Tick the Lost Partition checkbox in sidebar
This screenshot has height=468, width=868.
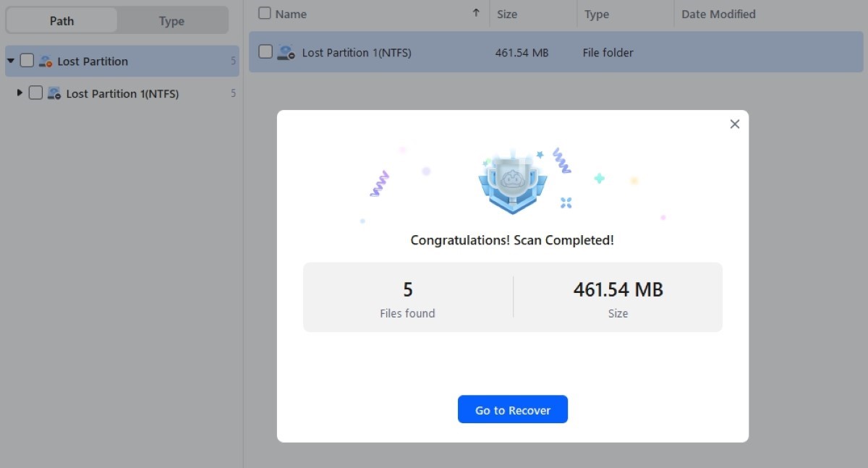point(27,61)
